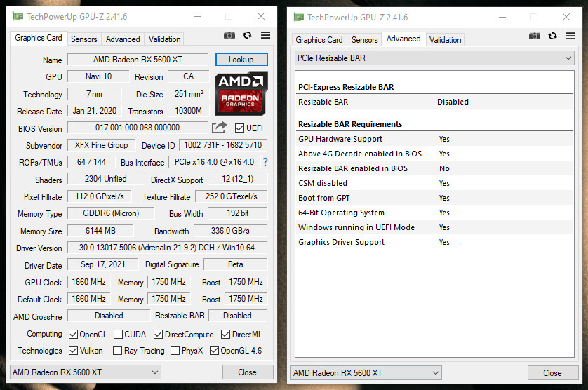Toggle the OpenCL checkbox

coord(73,334)
